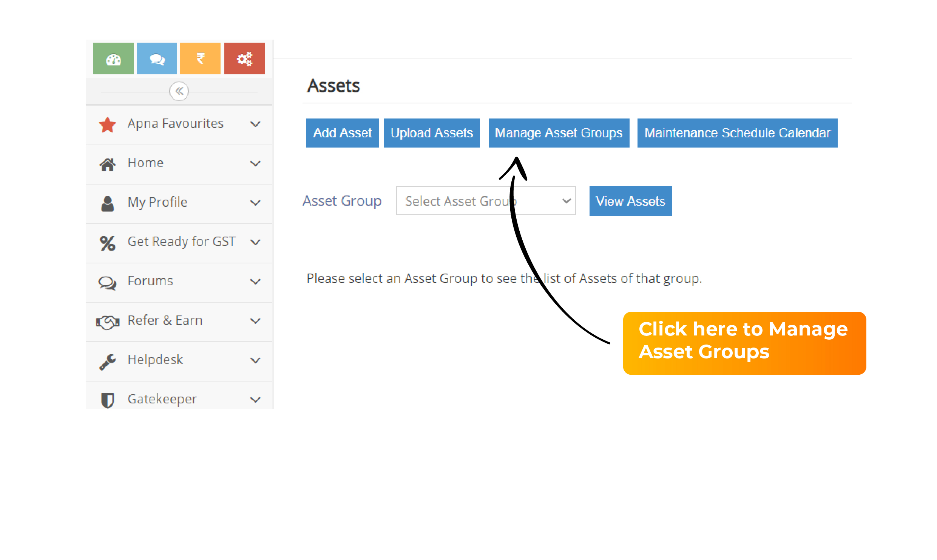Viewport: 937px width, 560px height.
Task: Click the Upload Assets button
Action: [x=432, y=133]
